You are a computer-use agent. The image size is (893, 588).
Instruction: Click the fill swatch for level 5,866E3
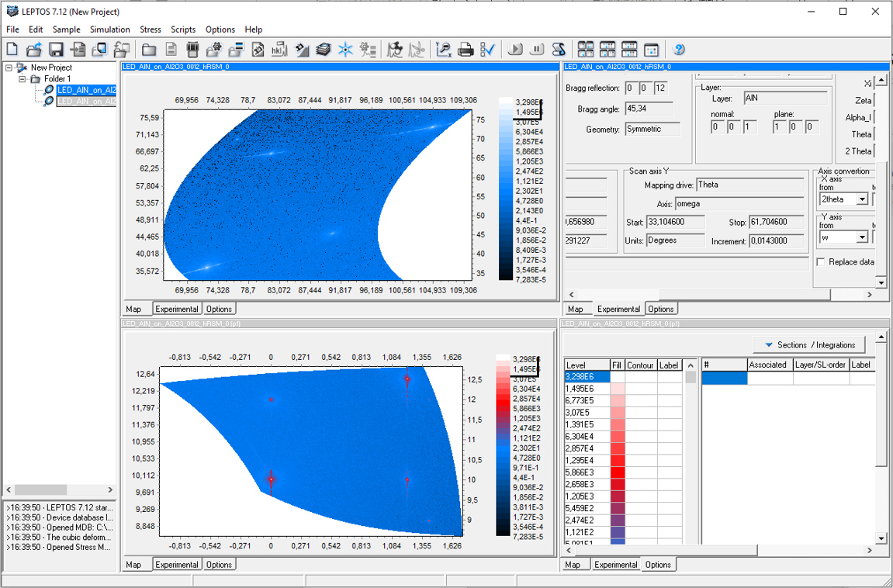click(x=618, y=472)
